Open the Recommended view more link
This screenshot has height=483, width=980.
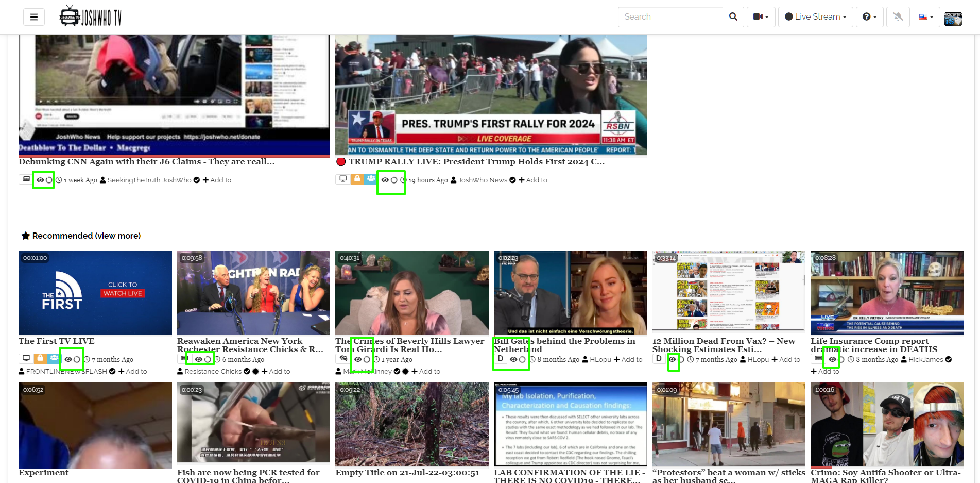(x=118, y=236)
